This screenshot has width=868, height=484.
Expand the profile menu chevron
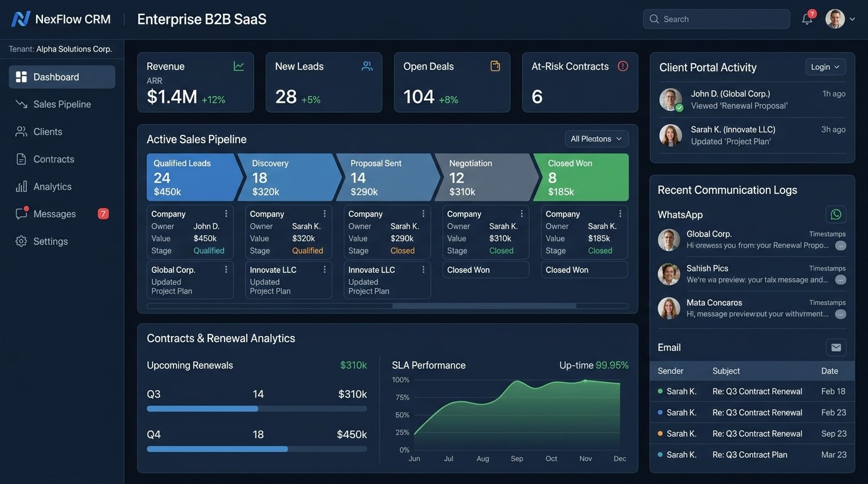853,19
